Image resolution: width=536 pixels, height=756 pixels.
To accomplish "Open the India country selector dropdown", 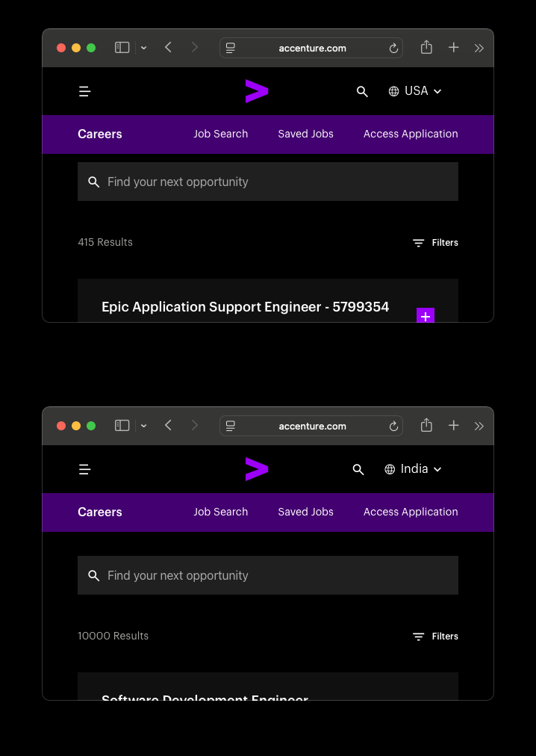I will click(414, 469).
